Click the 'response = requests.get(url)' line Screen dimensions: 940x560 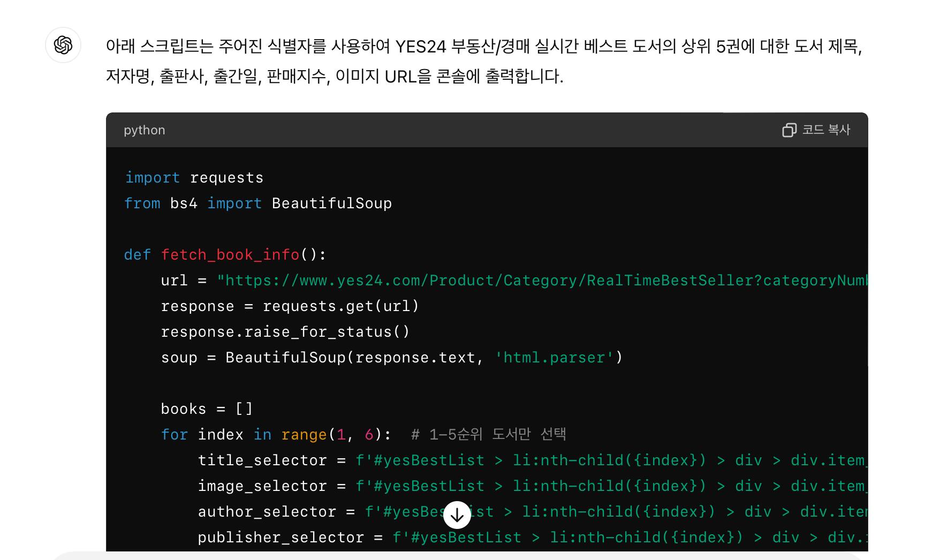[290, 306]
